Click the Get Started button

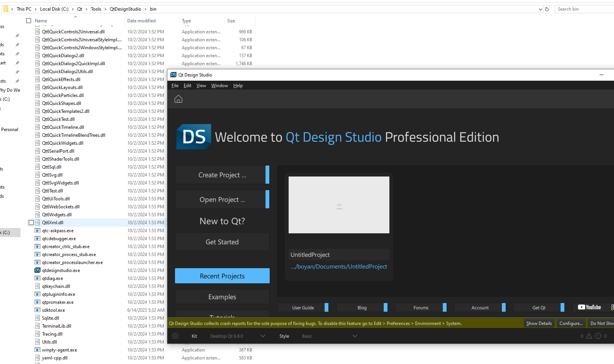[x=222, y=242]
